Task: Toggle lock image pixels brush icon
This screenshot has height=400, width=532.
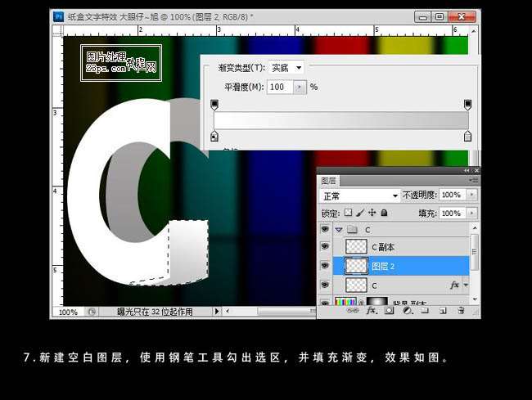Action: coord(360,213)
